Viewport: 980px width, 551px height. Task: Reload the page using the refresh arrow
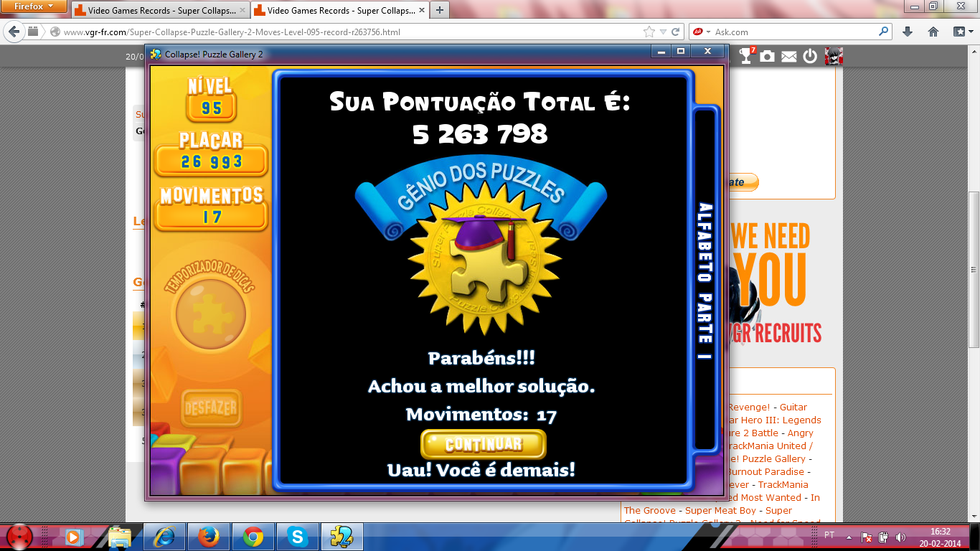click(676, 32)
